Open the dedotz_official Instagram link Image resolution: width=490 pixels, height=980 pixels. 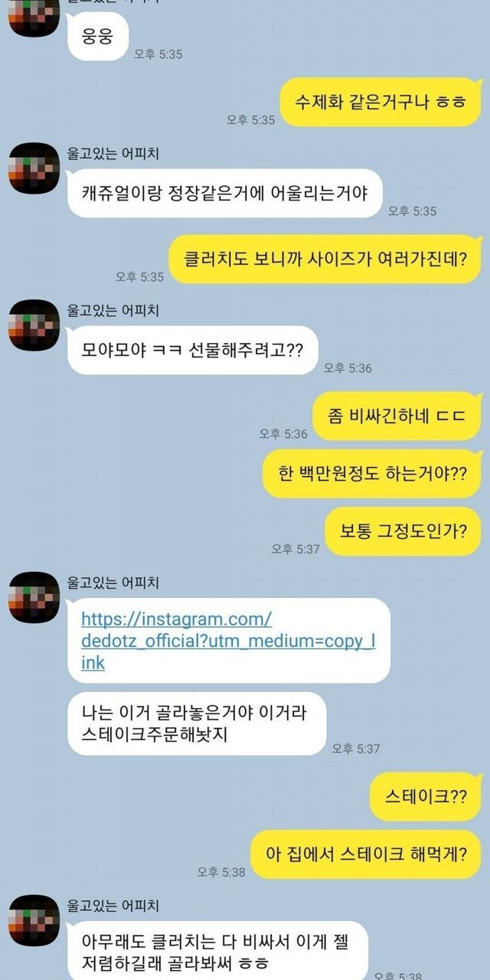click(228, 641)
